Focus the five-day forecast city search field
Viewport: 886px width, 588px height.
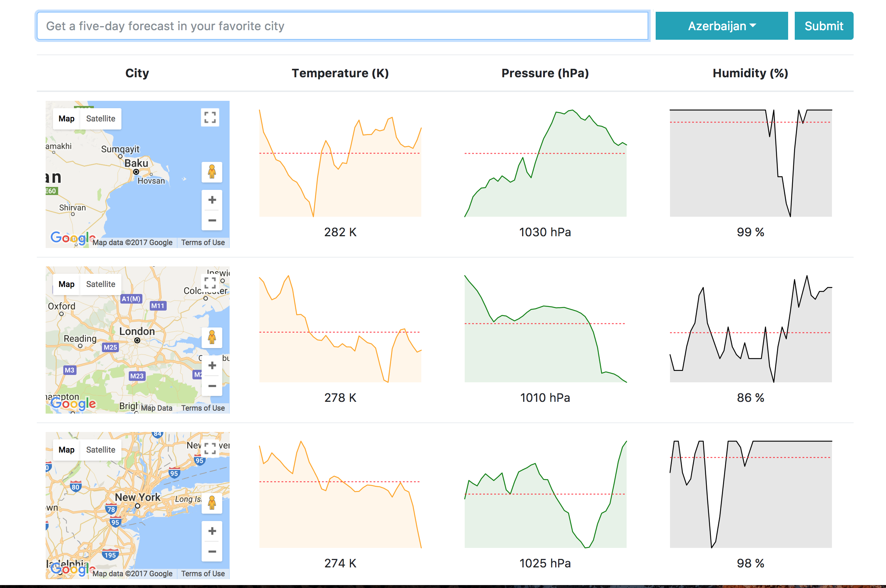(x=342, y=26)
